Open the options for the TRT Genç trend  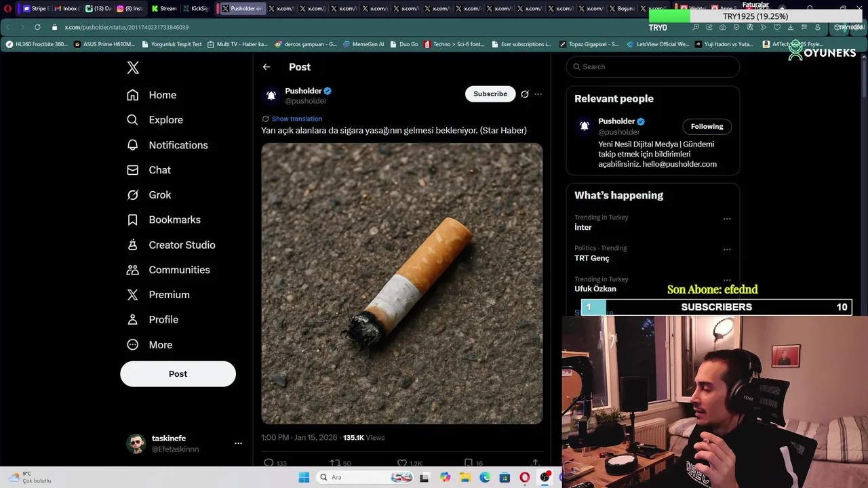pyautogui.click(x=727, y=249)
